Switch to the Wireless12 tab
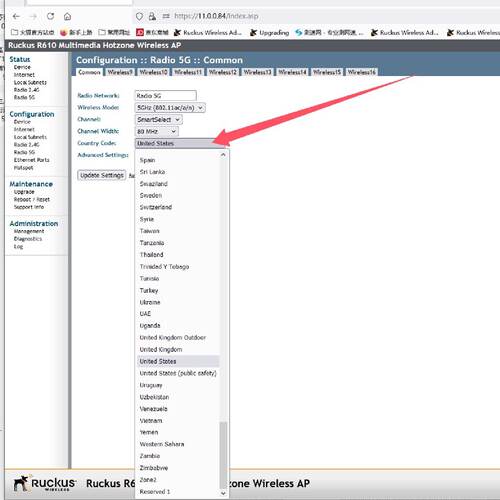The width and height of the screenshot is (500, 500). (223, 72)
